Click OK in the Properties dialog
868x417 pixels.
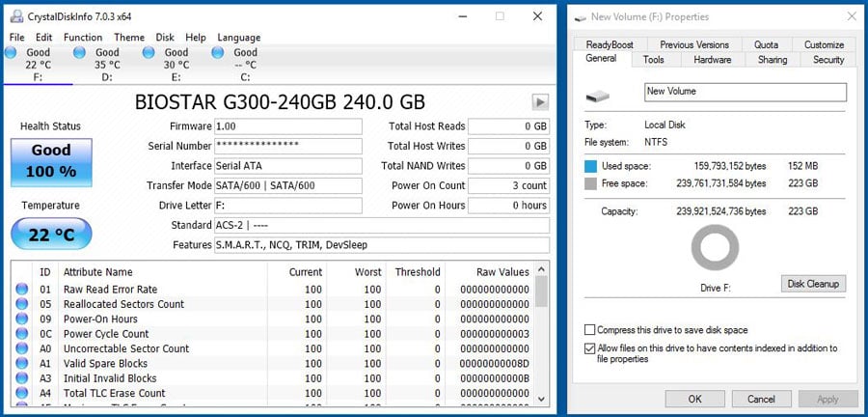[694, 399]
